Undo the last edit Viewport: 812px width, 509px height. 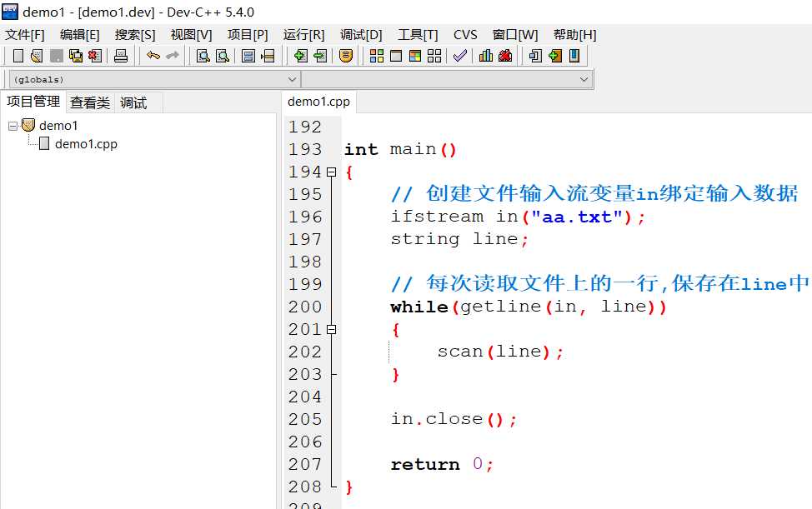pyautogui.click(x=153, y=55)
